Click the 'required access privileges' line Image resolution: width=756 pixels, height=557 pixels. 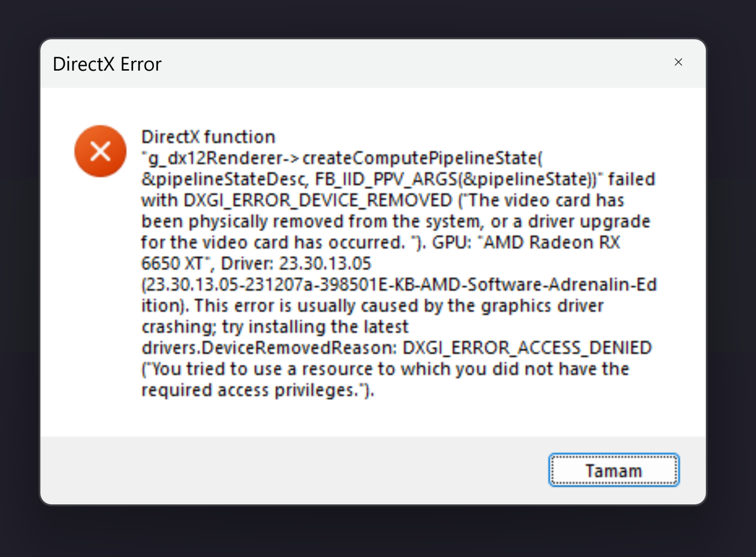point(258,390)
